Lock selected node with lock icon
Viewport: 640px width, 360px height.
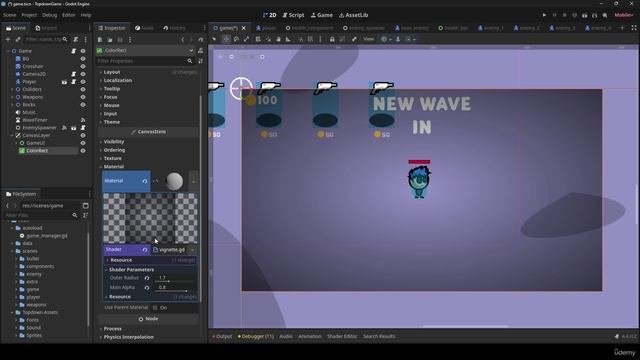pyautogui.click(x=332, y=39)
